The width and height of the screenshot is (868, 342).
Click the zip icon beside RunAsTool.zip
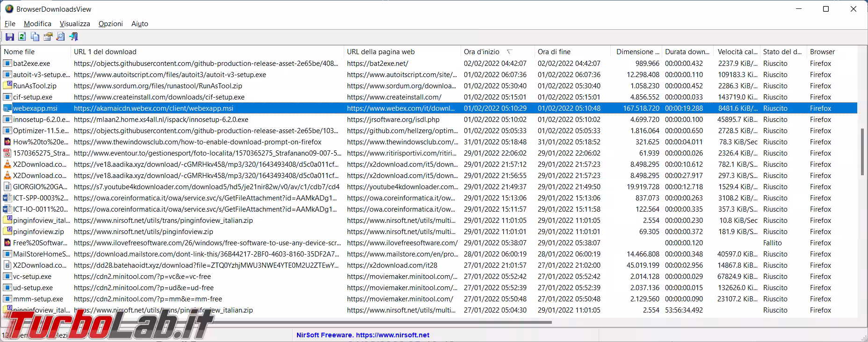point(7,86)
